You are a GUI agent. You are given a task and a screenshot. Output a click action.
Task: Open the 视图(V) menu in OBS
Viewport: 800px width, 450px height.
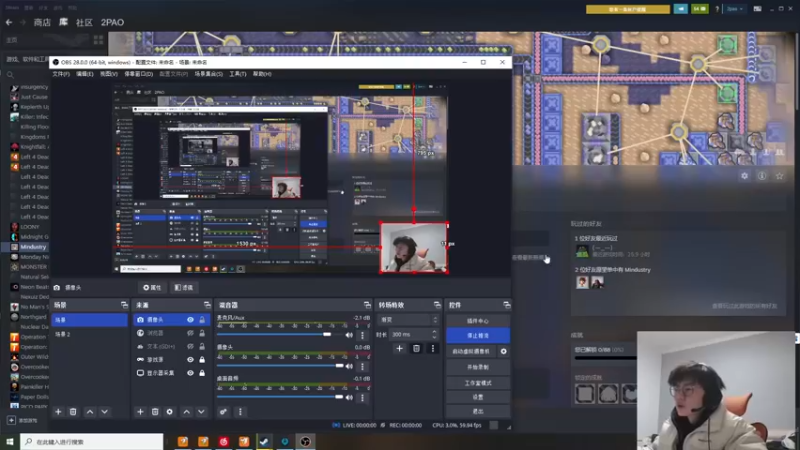108,74
